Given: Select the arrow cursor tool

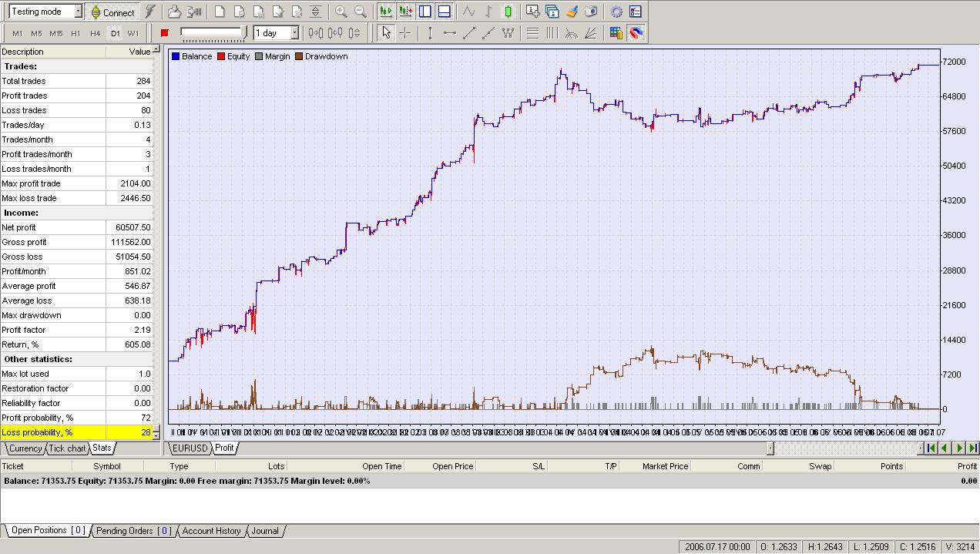Looking at the screenshot, I should pyautogui.click(x=386, y=33).
